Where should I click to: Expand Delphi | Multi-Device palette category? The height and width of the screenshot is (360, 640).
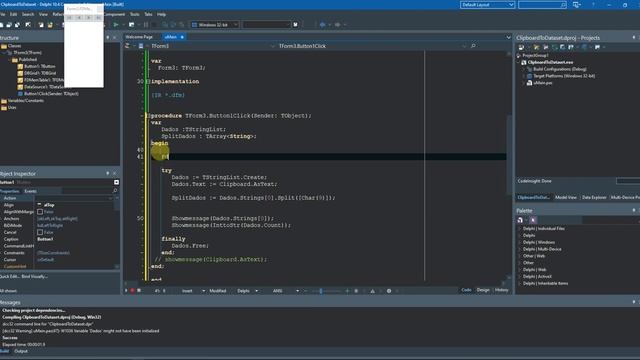[x=520, y=249]
